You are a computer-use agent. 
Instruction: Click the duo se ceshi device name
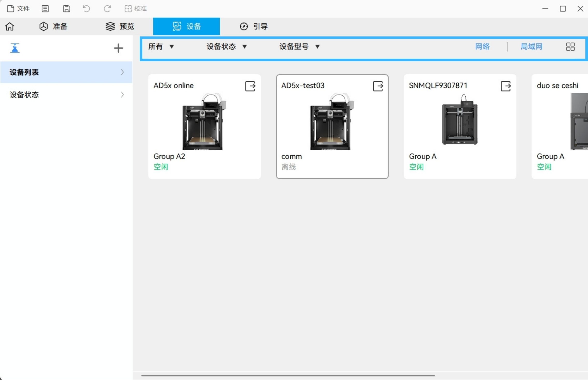(557, 86)
